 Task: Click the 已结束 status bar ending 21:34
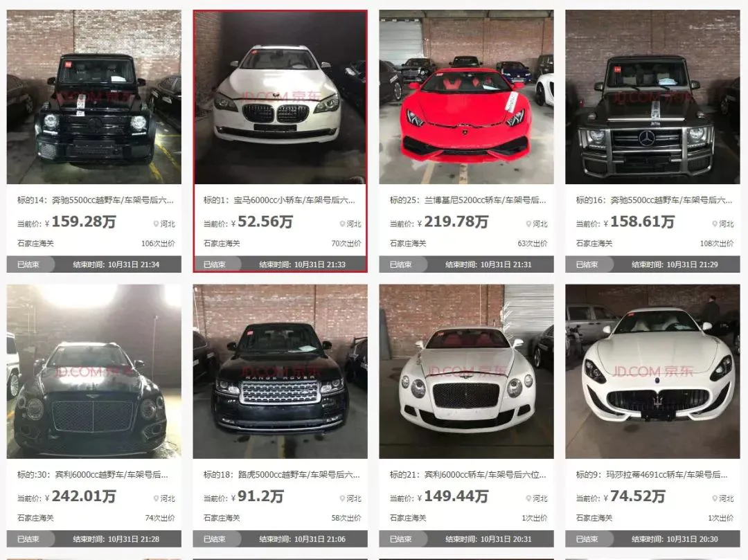94,264
